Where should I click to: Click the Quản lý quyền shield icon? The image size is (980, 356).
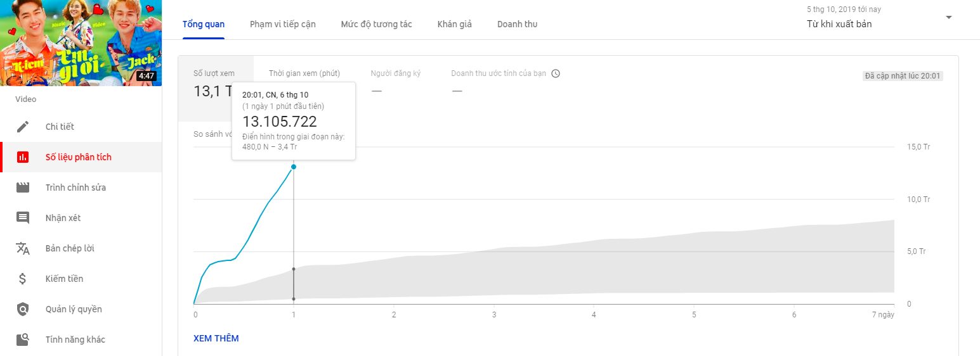23,309
